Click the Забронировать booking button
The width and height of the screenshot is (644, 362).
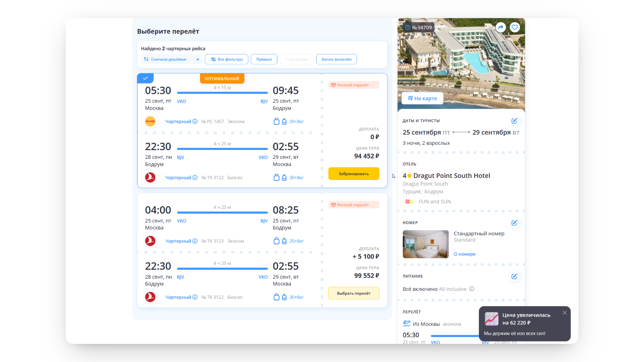click(x=354, y=174)
